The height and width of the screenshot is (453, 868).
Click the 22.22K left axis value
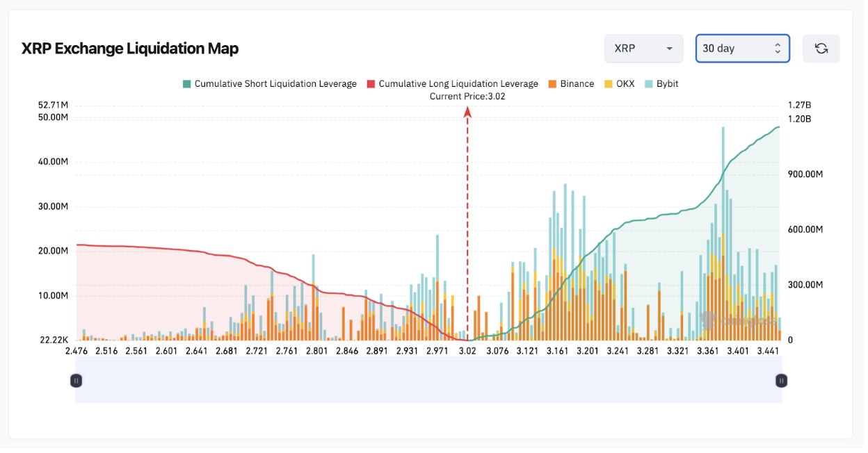point(53,340)
